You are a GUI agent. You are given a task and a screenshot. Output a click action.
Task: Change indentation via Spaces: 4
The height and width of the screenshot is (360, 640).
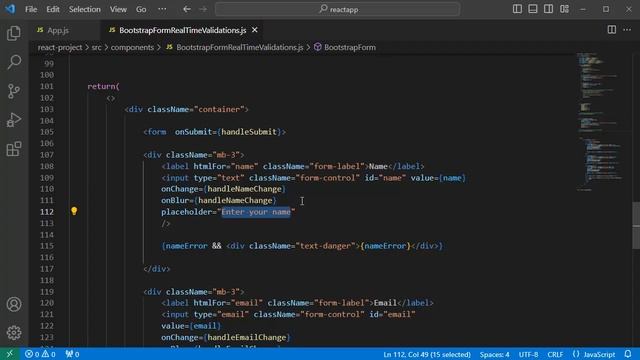494,354
